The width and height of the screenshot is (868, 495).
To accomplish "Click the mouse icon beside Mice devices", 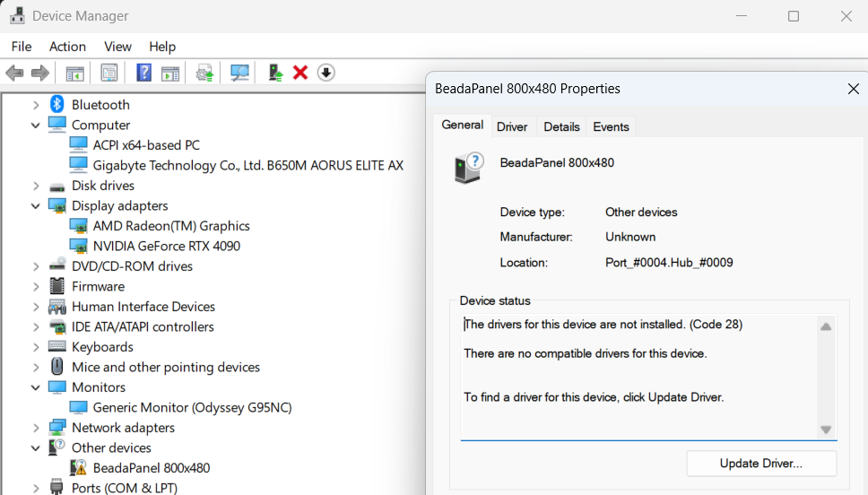I will click(57, 367).
